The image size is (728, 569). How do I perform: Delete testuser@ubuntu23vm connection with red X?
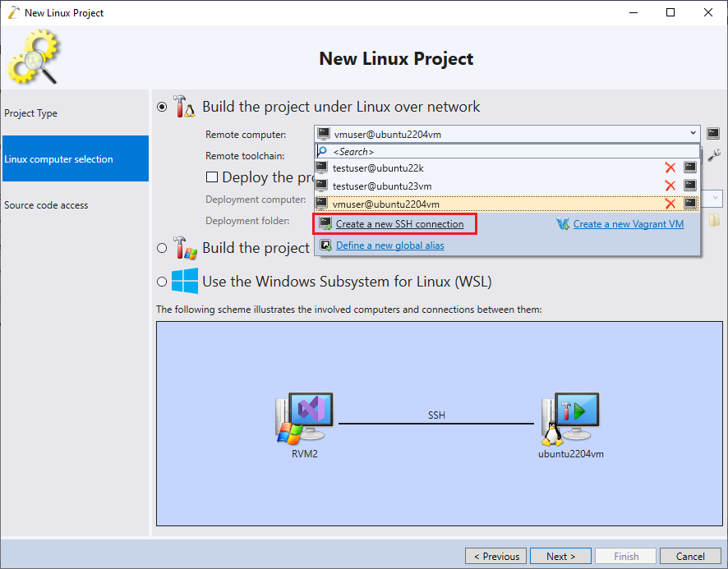pos(670,186)
